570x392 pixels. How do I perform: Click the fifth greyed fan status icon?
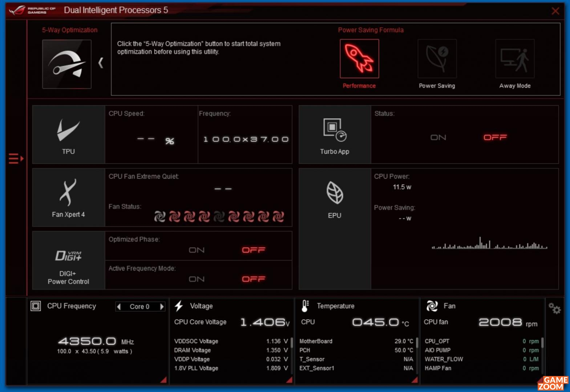219,217
